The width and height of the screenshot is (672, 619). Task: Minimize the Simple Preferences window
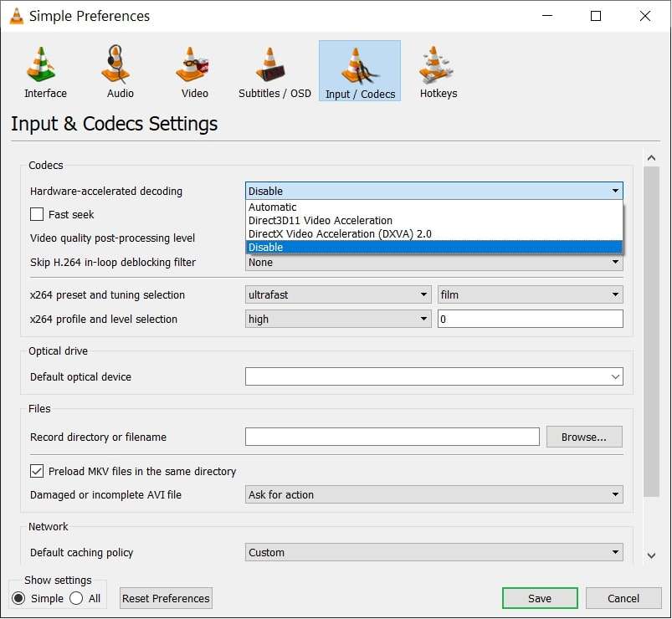pos(547,16)
